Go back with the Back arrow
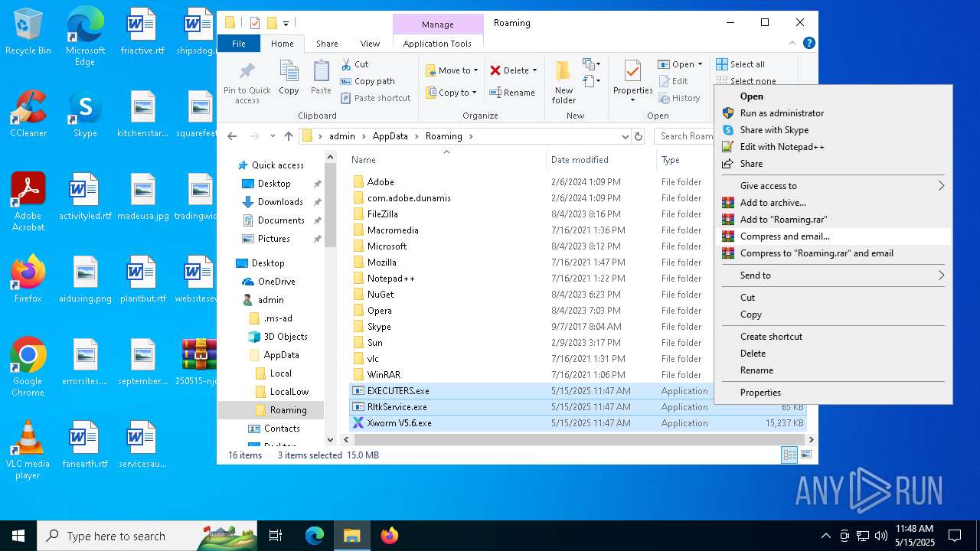This screenshot has height=551, width=980. [232, 136]
